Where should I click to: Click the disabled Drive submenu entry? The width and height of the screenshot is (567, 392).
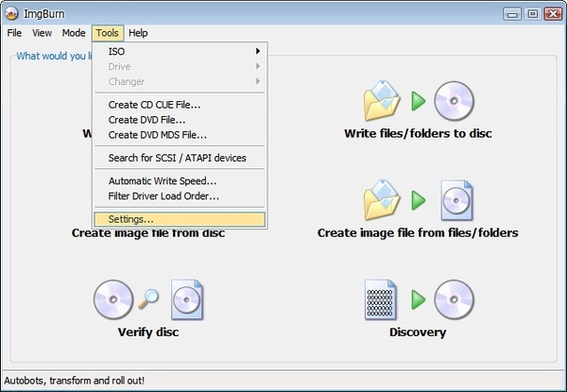tap(180, 66)
